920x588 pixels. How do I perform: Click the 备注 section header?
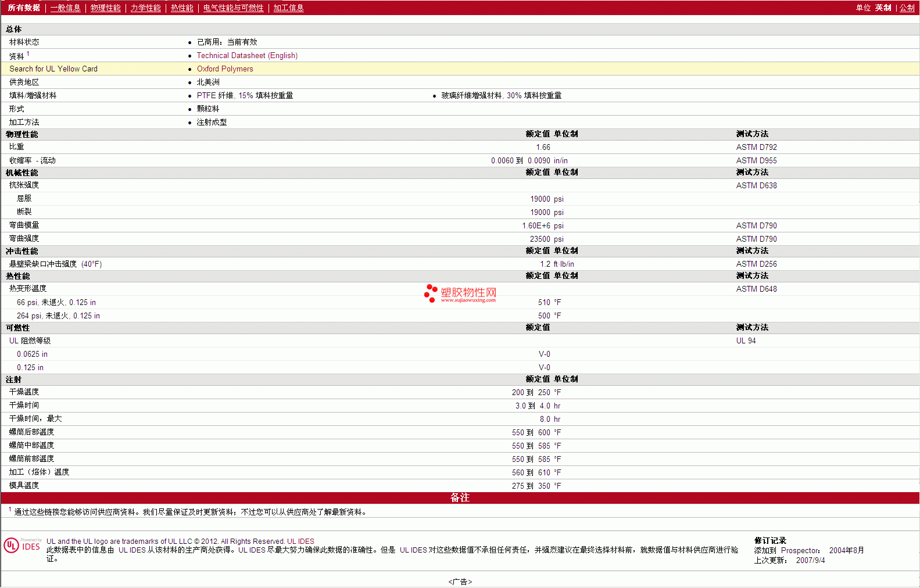(460, 498)
